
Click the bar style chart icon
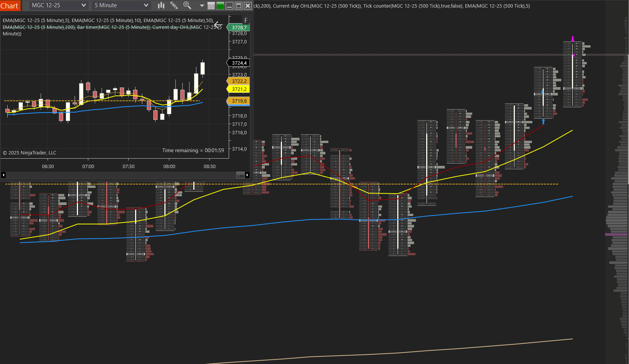point(161,5)
